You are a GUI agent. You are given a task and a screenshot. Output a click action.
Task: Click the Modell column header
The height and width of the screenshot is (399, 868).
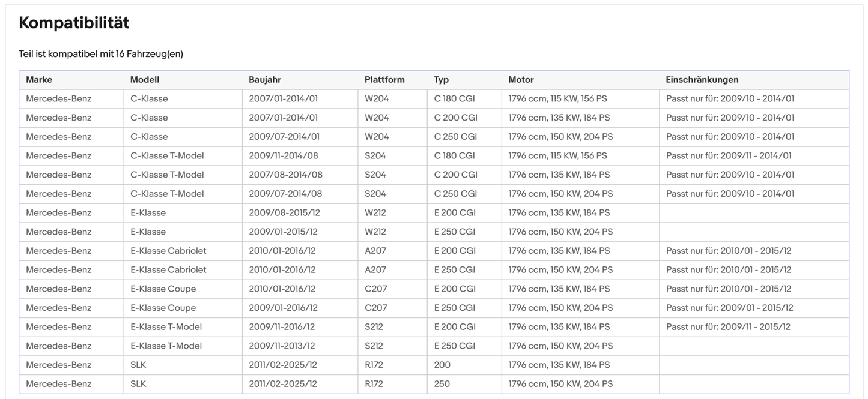[145, 80]
